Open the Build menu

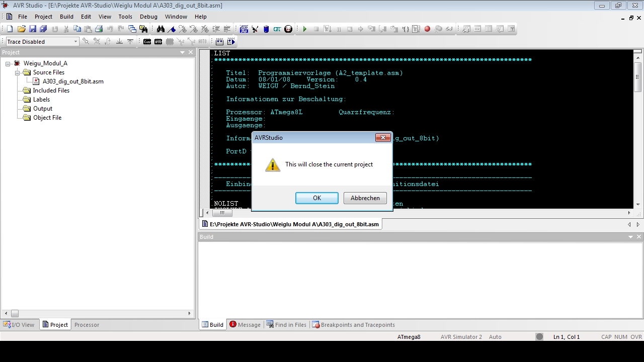click(66, 17)
